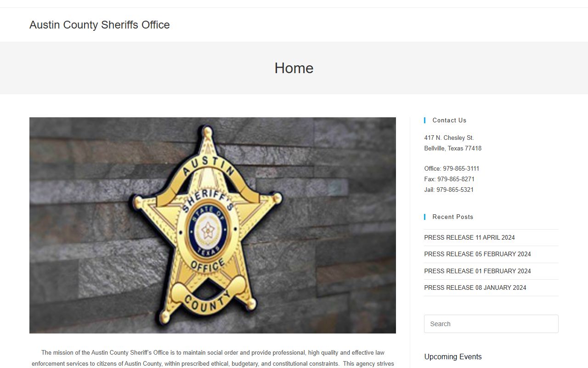Click the Fax number 979-865-8271
Viewport: 588px width, 368px height.
click(x=456, y=179)
